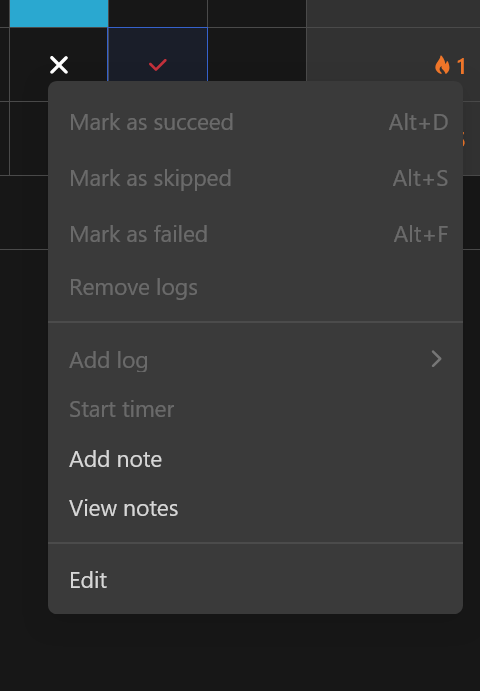This screenshot has height=691, width=480.
Task: Click empty cell right of checkmark
Action: pyautogui.click(x=257, y=54)
